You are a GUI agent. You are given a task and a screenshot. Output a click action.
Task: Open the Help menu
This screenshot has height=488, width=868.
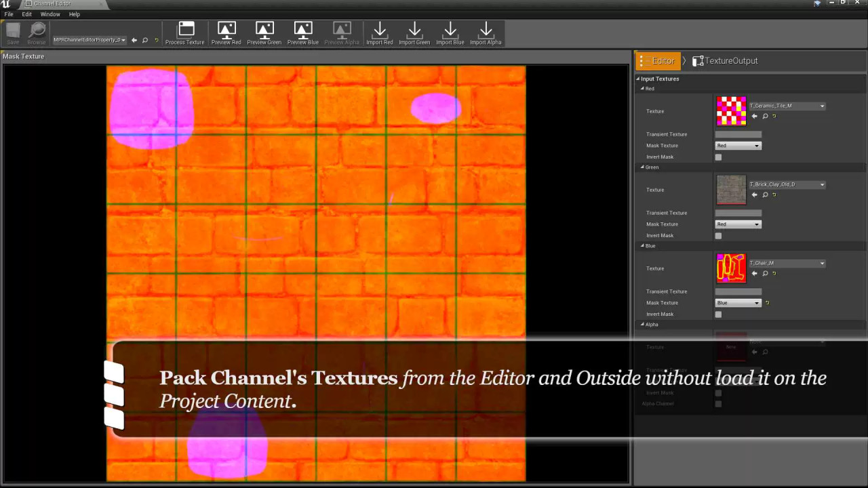[x=75, y=14]
